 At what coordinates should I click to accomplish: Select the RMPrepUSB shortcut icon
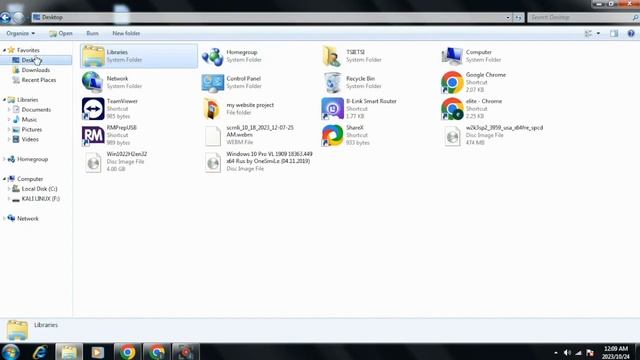point(93,135)
